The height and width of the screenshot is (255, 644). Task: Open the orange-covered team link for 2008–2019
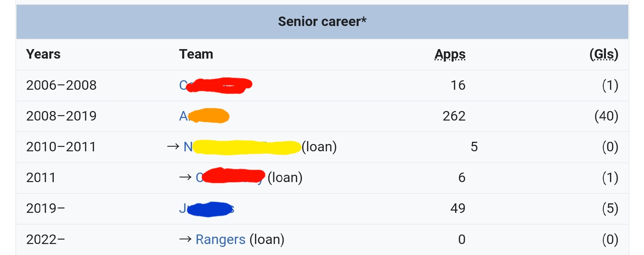[204, 116]
